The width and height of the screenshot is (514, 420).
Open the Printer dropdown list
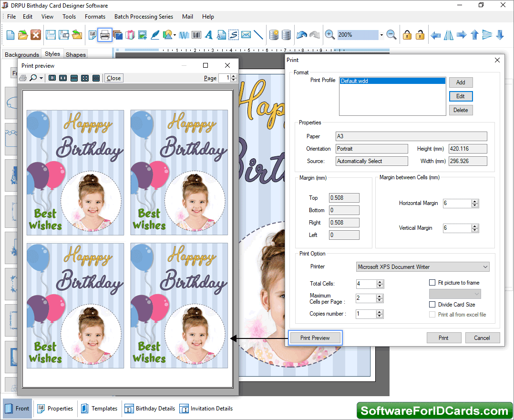click(x=485, y=267)
